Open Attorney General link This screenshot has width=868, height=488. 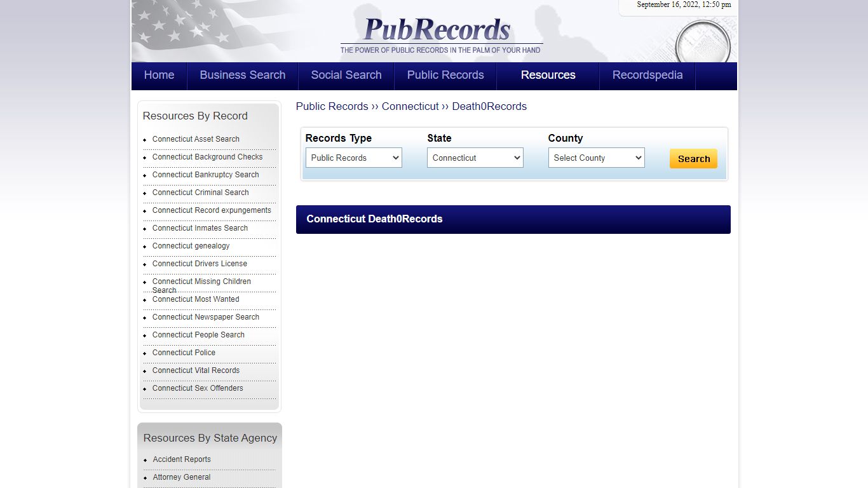click(182, 477)
